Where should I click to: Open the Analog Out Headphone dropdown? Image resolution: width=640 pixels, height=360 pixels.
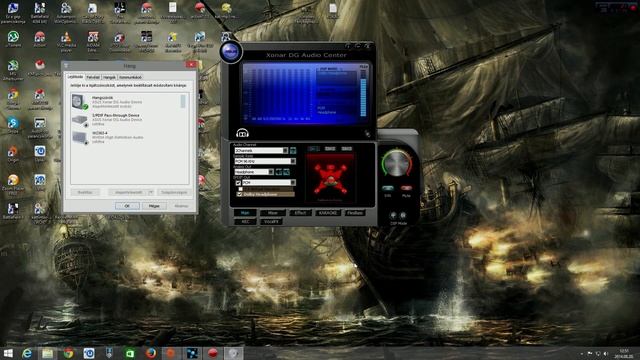click(x=254, y=172)
